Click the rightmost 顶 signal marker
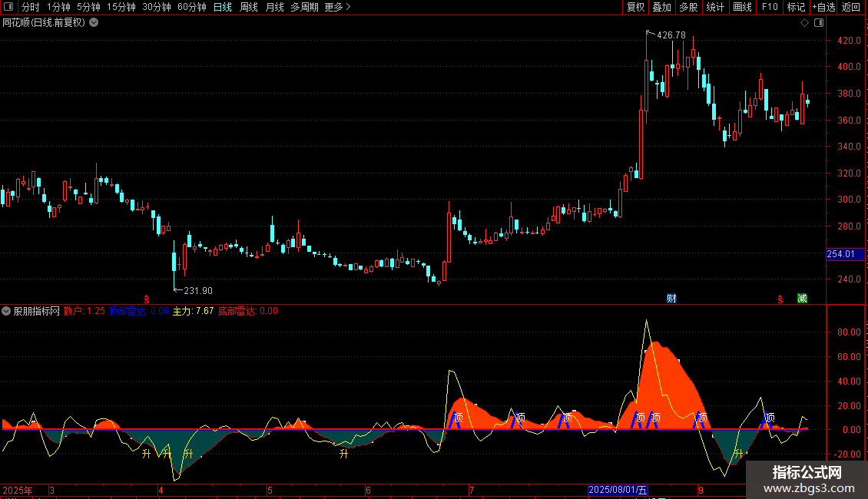 770,418
